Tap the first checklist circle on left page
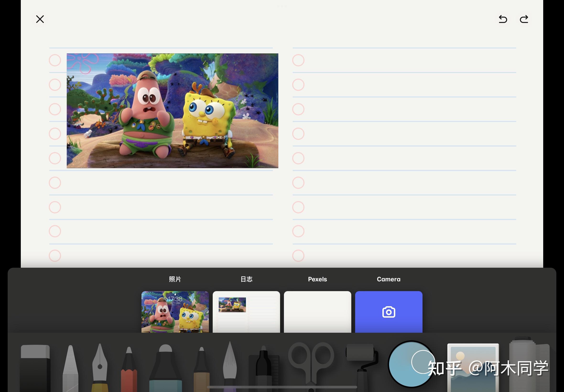This screenshot has height=392, width=564. click(55, 60)
